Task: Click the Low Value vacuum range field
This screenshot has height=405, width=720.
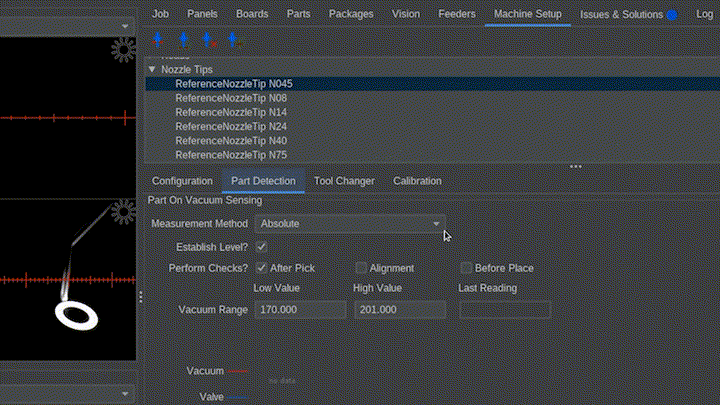Action: click(x=299, y=310)
